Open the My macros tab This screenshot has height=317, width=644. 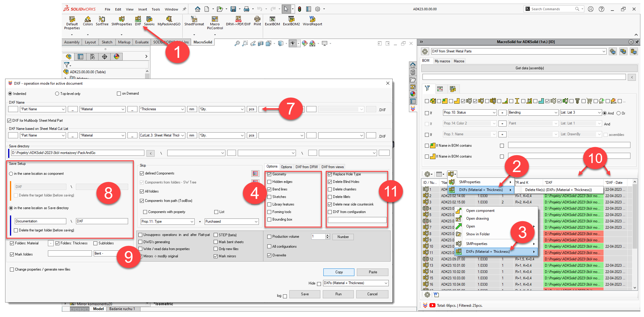point(442,61)
